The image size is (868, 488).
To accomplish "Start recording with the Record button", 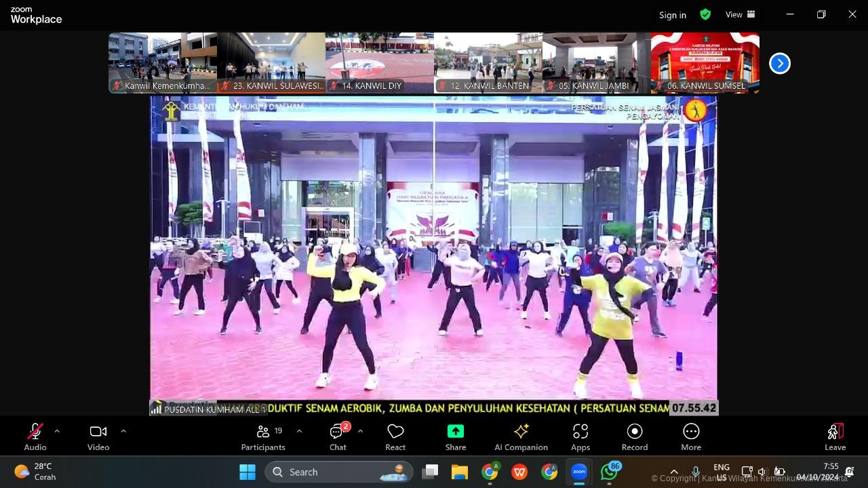I will coord(635,436).
